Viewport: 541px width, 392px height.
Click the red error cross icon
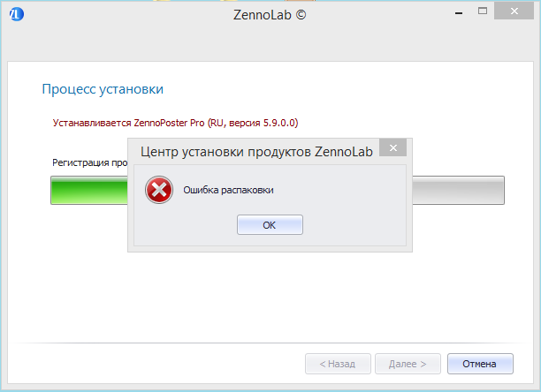click(159, 190)
